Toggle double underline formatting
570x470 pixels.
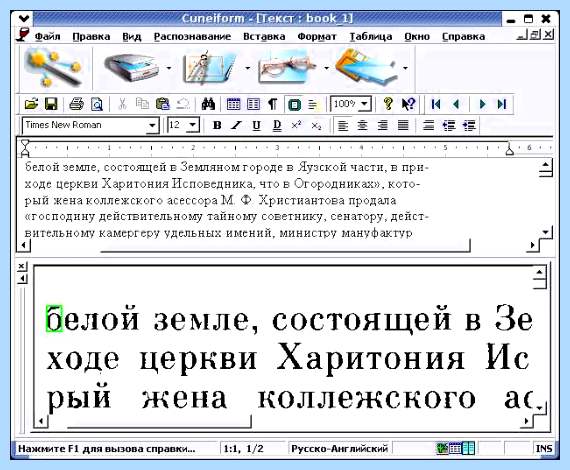(x=277, y=125)
